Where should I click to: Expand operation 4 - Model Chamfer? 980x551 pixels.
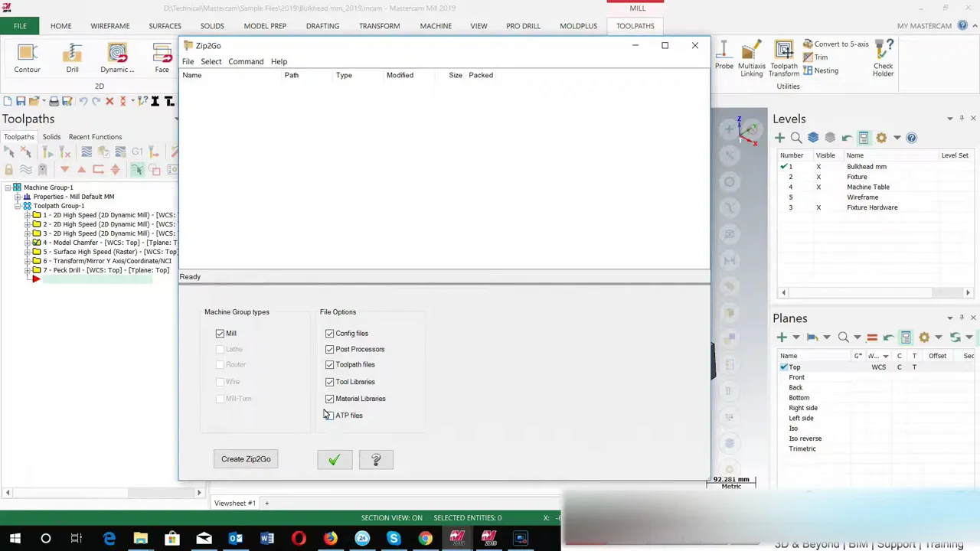[x=28, y=243]
